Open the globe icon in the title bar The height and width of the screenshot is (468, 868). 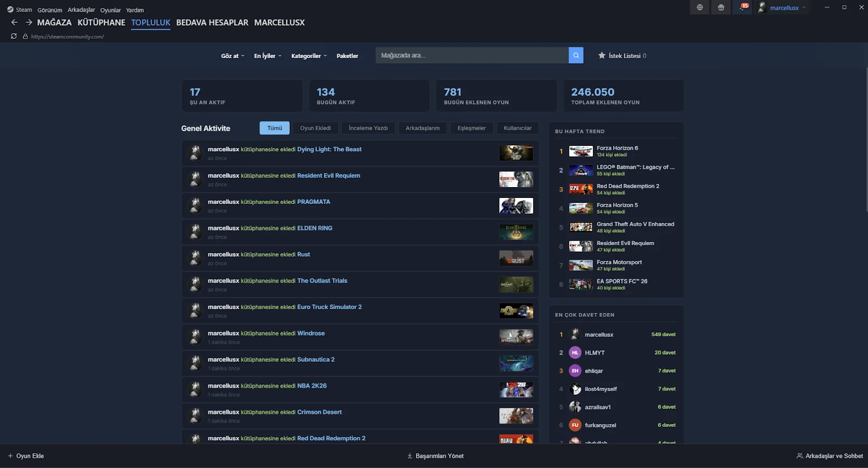(x=700, y=8)
